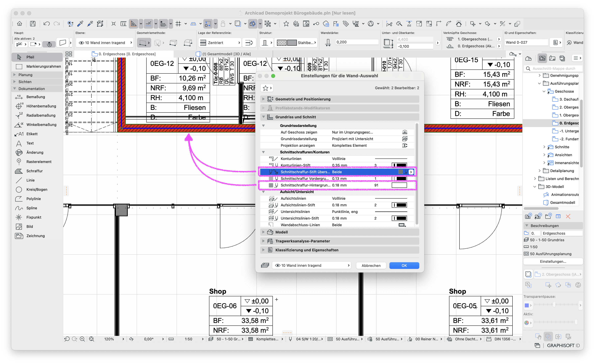Screen dimensions: 595x364
Task: Click dialog settings list scrollbar
Action: pyautogui.click(x=417, y=174)
